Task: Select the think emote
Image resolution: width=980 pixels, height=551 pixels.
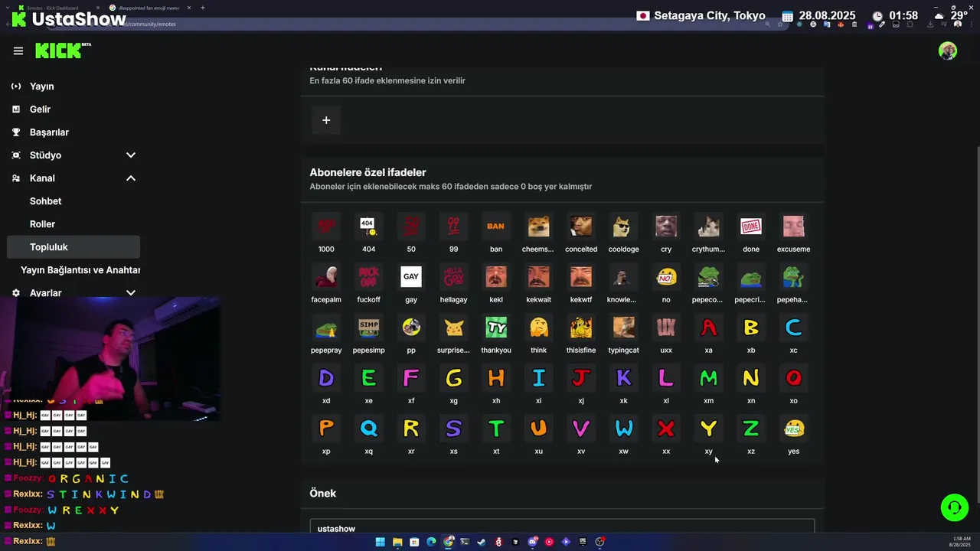Action: tap(538, 328)
